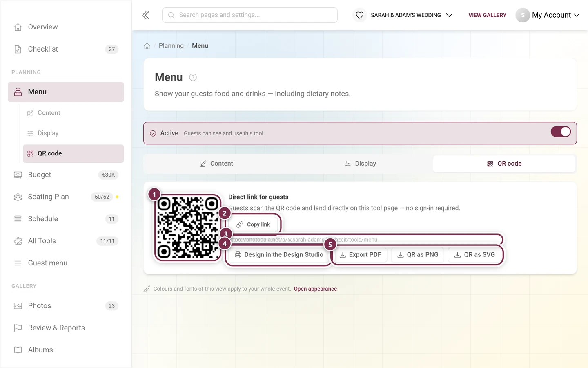Click the Copy link button

click(x=253, y=224)
